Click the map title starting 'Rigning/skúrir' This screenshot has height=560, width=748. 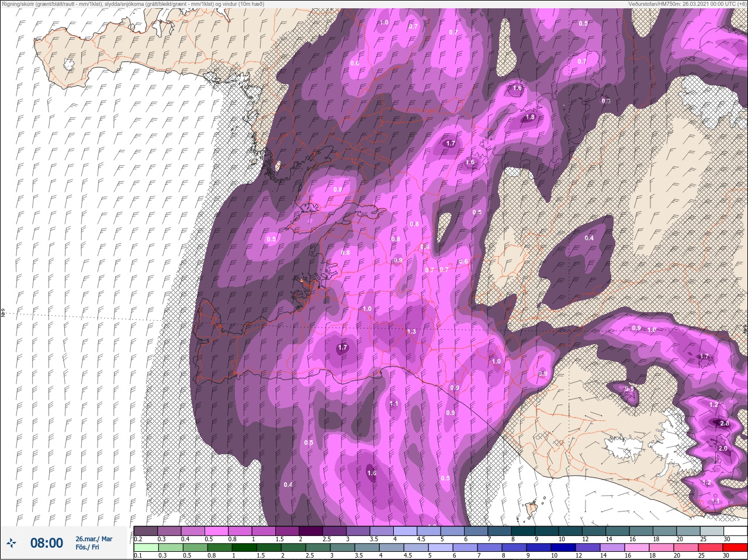click(133, 4)
